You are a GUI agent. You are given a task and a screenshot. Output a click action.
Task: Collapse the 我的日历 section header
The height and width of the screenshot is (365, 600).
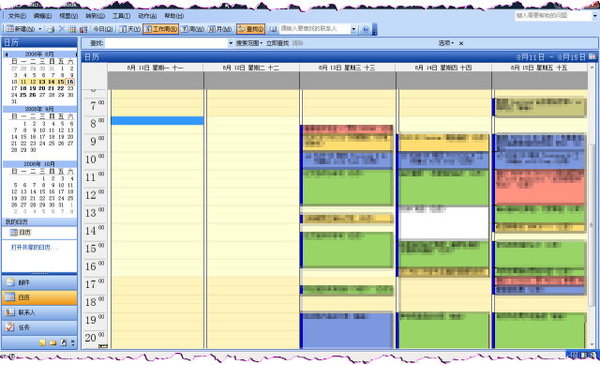[39, 222]
